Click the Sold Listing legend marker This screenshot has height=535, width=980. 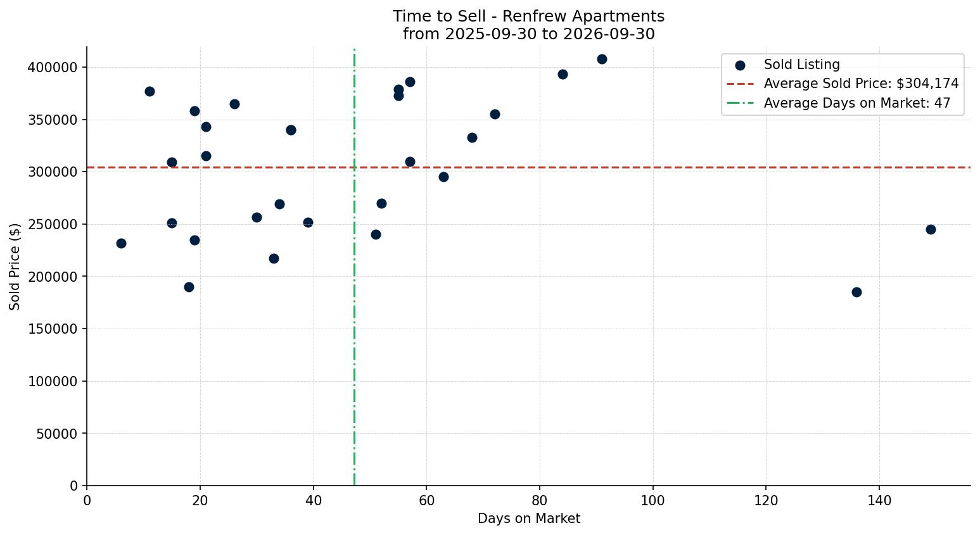740,65
